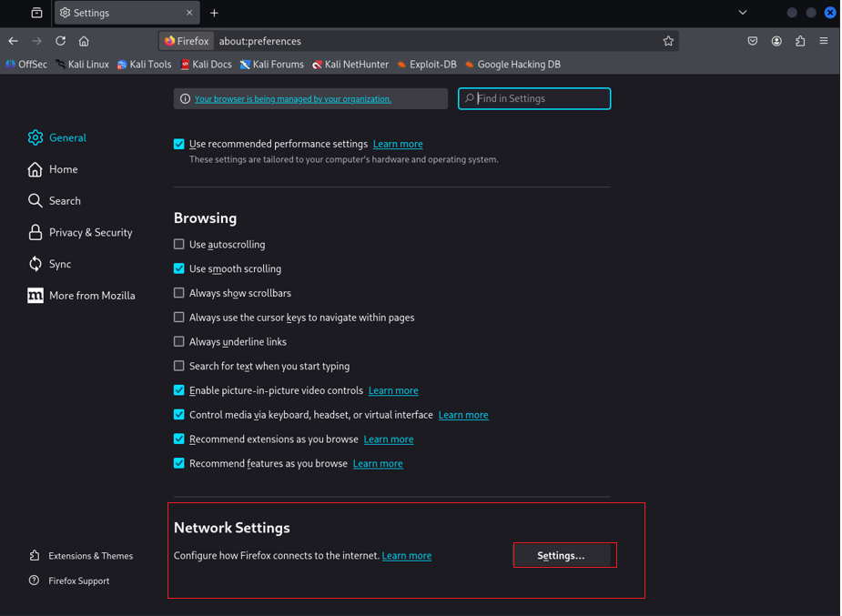Enable Search for text when typing
Viewport: 842px width, 616px height.
[178, 366]
